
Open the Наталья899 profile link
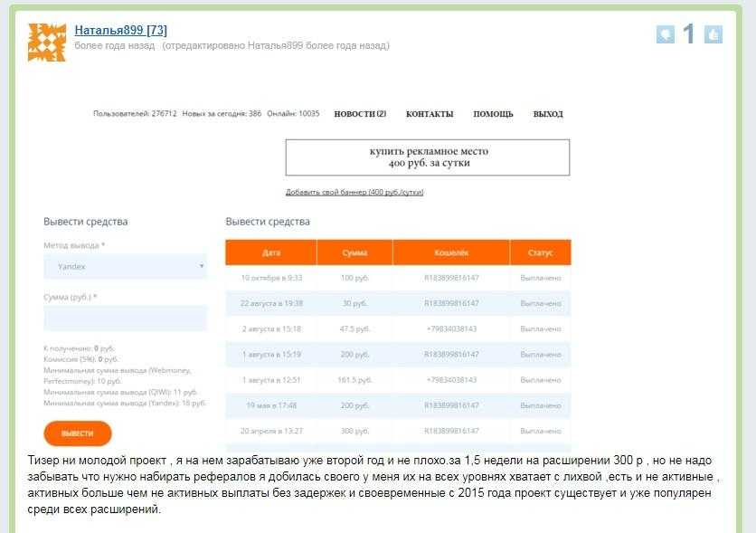120,30
